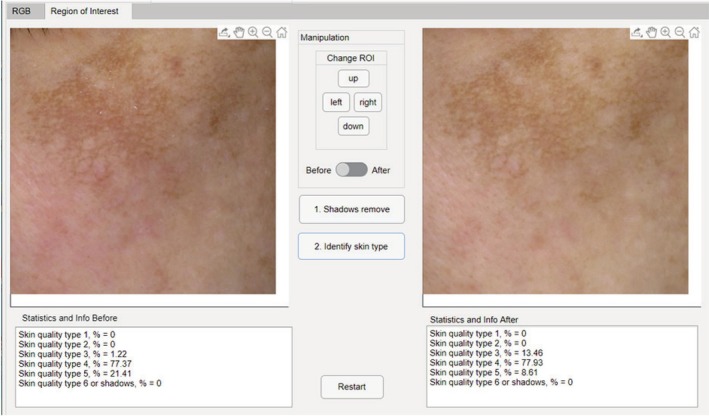Move ROI with the up button

[x=353, y=79]
